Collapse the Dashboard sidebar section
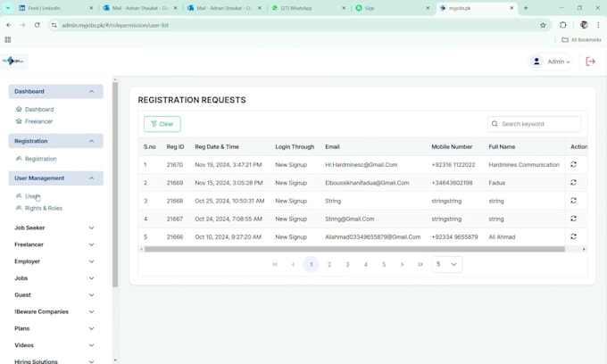Viewport: 607px width, 364px height. click(x=55, y=91)
